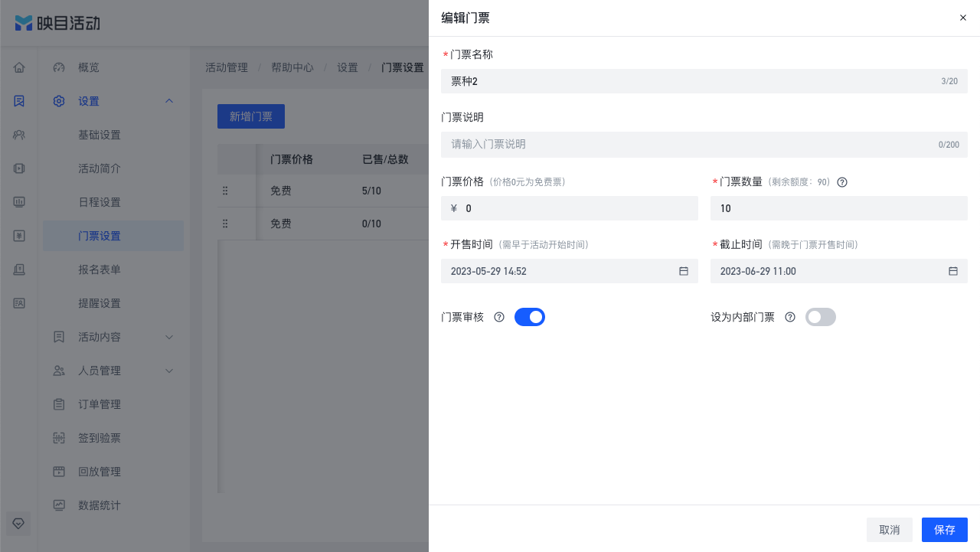The height and width of the screenshot is (552, 980).
Task: Click help icon beside 设为内部门票
Action: 790,317
